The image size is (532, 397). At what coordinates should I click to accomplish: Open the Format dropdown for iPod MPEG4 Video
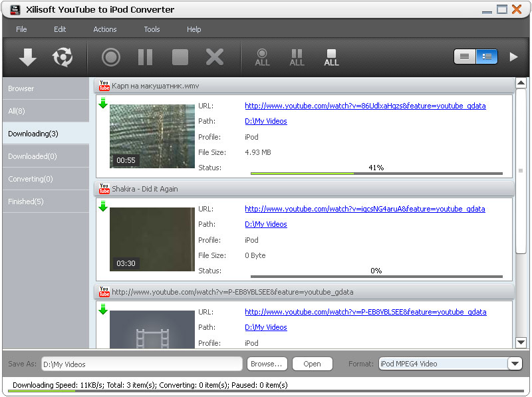[x=515, y=364]
